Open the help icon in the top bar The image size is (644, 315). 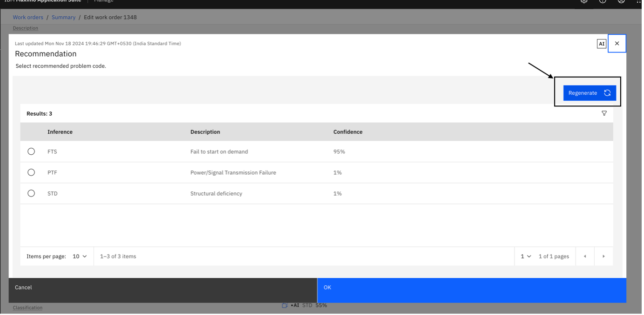603,1
